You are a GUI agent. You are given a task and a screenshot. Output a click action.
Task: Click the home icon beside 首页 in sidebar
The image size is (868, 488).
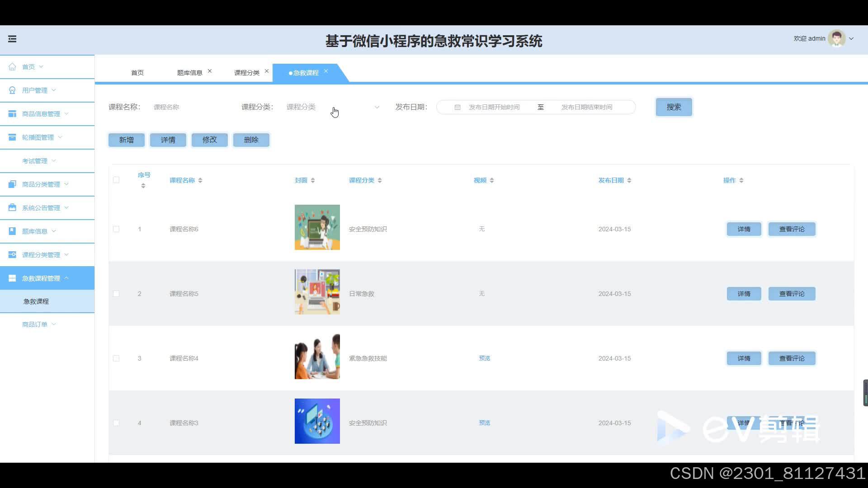click(12, 67)
